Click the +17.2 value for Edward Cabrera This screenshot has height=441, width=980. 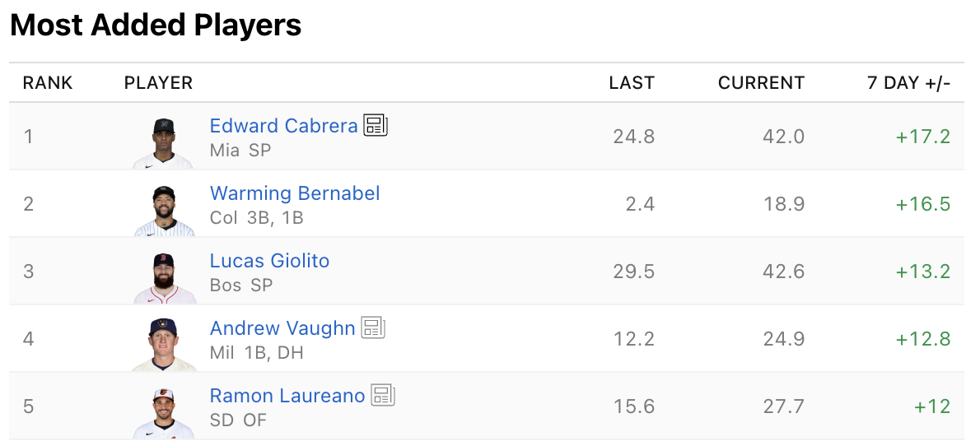tap(922, 137)
